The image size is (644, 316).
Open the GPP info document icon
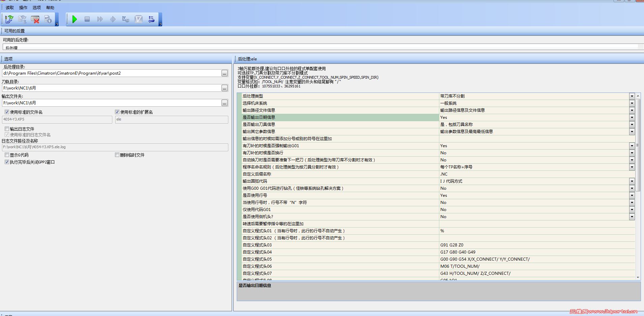48,19
